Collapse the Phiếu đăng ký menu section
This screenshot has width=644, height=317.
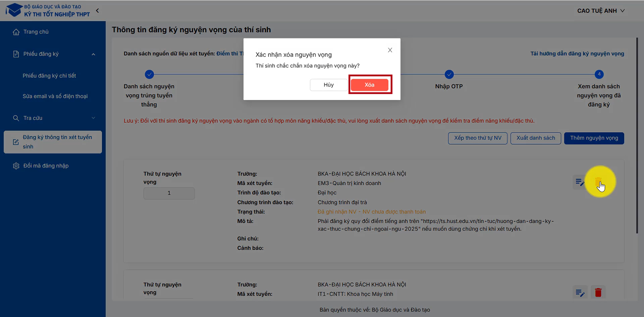(93, 54)
